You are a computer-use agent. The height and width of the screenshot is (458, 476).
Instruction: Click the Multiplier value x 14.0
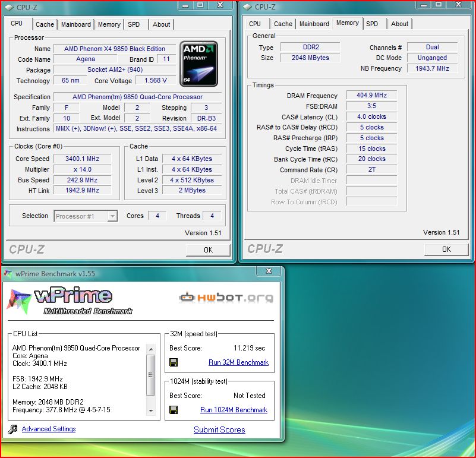[x=82, y=169]
